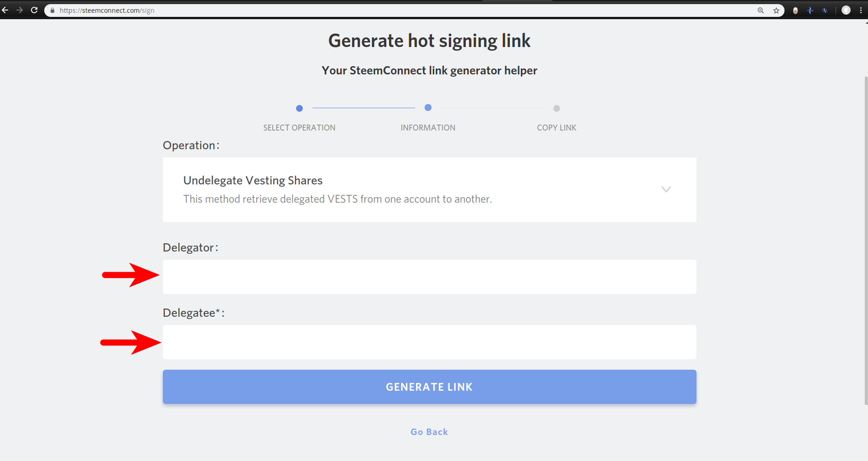This screenshot has width=868, height=461.
Task: Click the browser back arrow
Action: (5, 10)
